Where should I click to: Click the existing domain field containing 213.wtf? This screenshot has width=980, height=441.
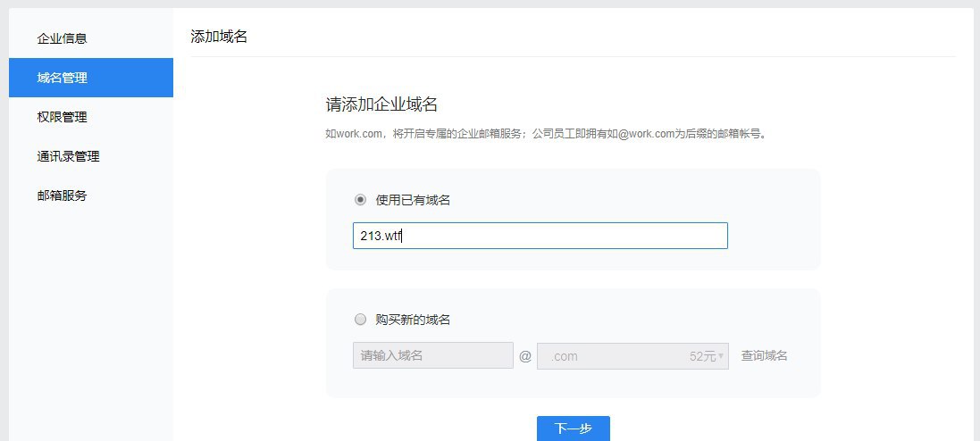tap(540, 236)
